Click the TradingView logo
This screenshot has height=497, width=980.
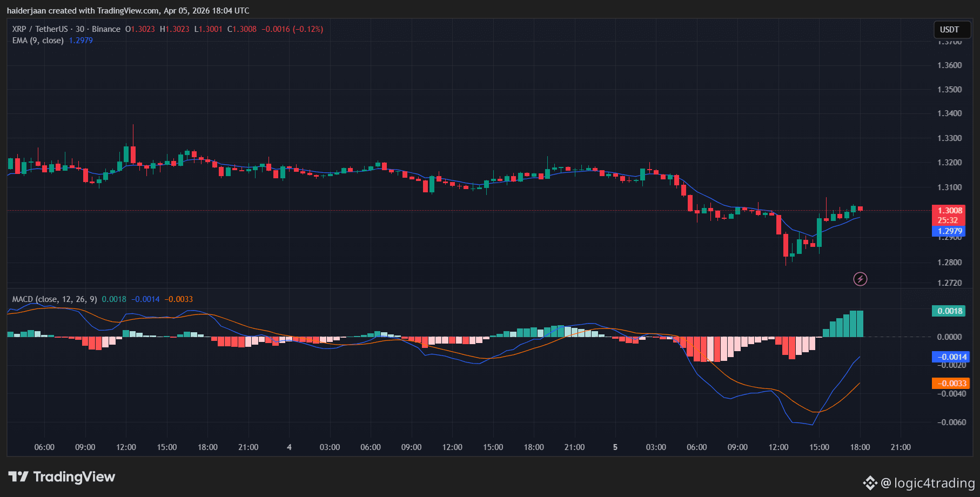click(x=62, y=476)
